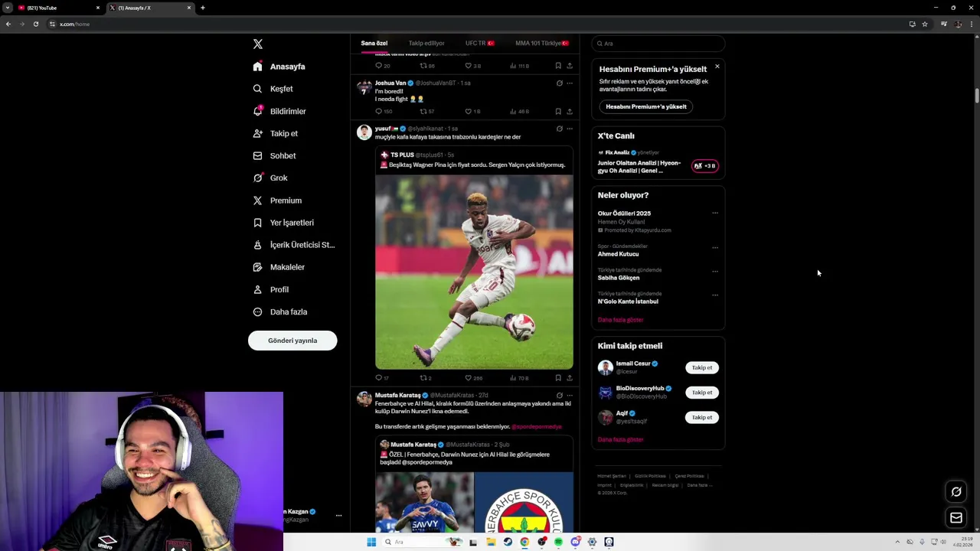Viewport: 980px width, 551px height.
Task: Share yusuf's Trabzonspor post
Action: 570,378
